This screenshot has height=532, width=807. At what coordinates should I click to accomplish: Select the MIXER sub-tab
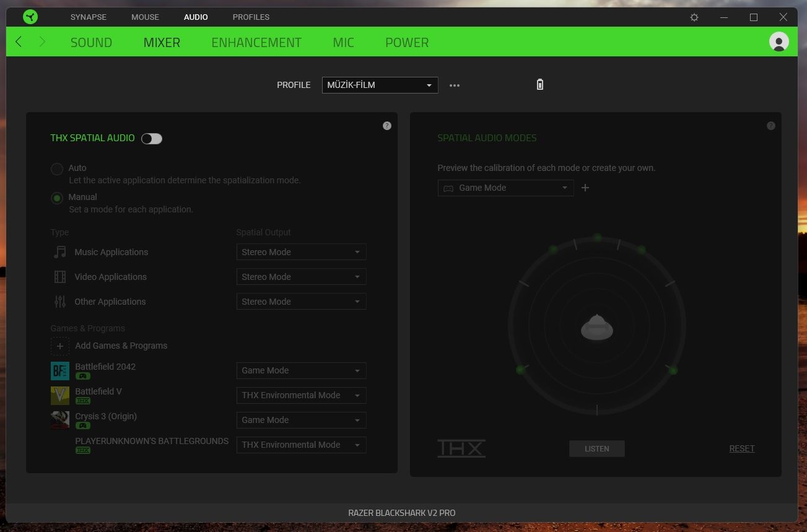coord(162,43)
